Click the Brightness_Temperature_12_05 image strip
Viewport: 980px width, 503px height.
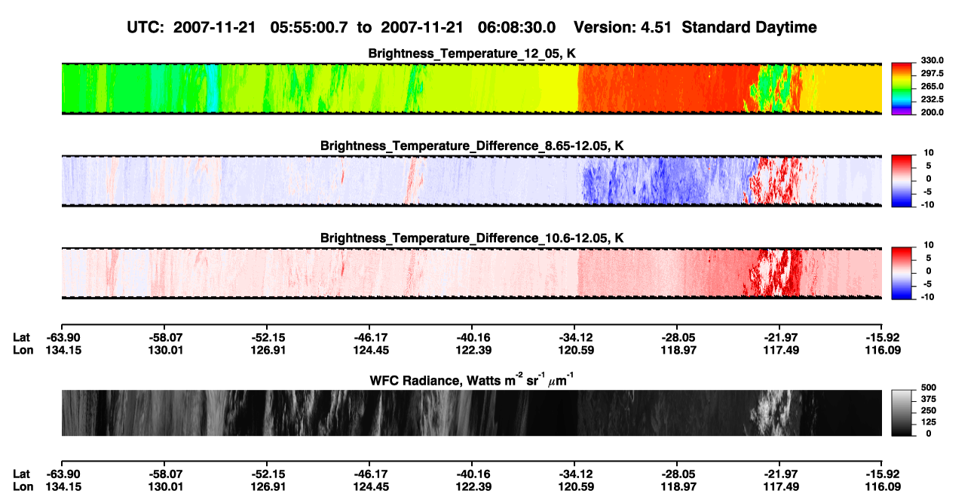tap(471, 88)
